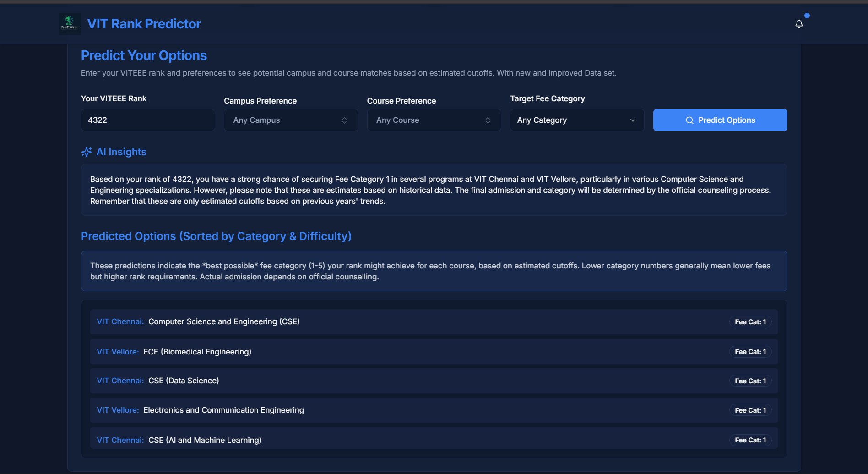Image resolution: width=868 pixels, height=474 pixels.
Task: Select VIT Chennai Computer Science and Engineering row
Action: pos(433,321)
